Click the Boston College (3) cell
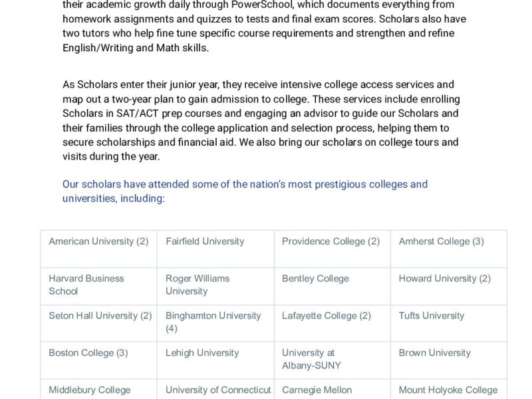532x399 pixels. pyautogui.click(x=88, y=353)
